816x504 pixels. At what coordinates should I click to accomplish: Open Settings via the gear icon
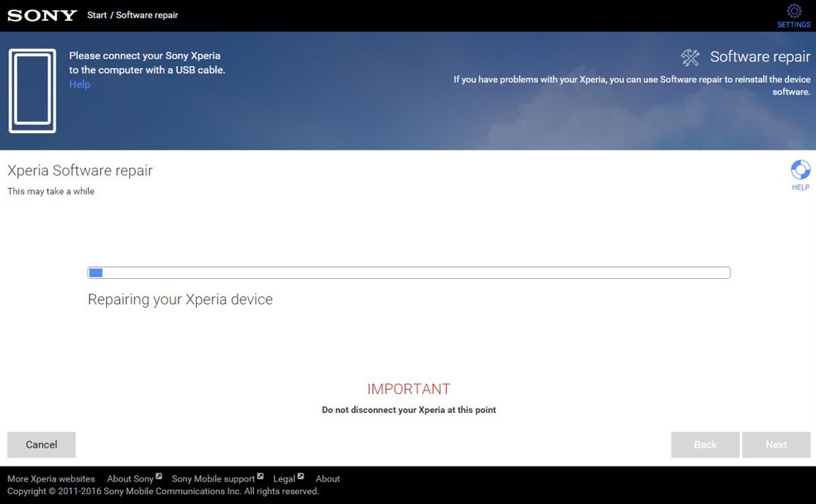click(794, 12)
